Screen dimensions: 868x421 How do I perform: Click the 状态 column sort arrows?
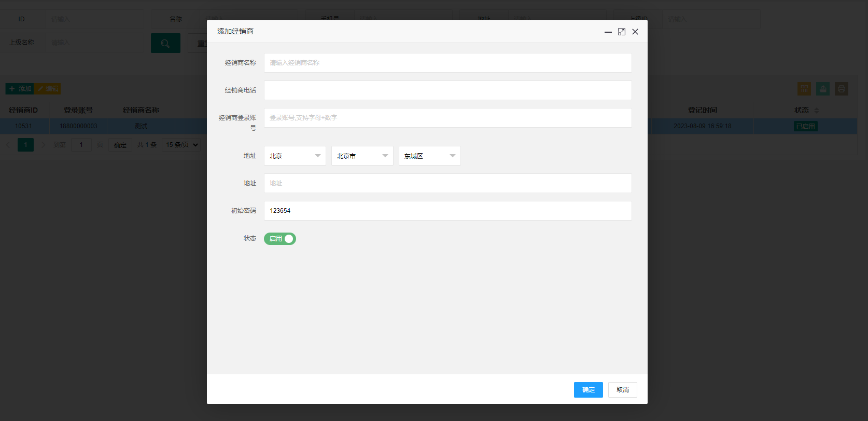point(817,111)
